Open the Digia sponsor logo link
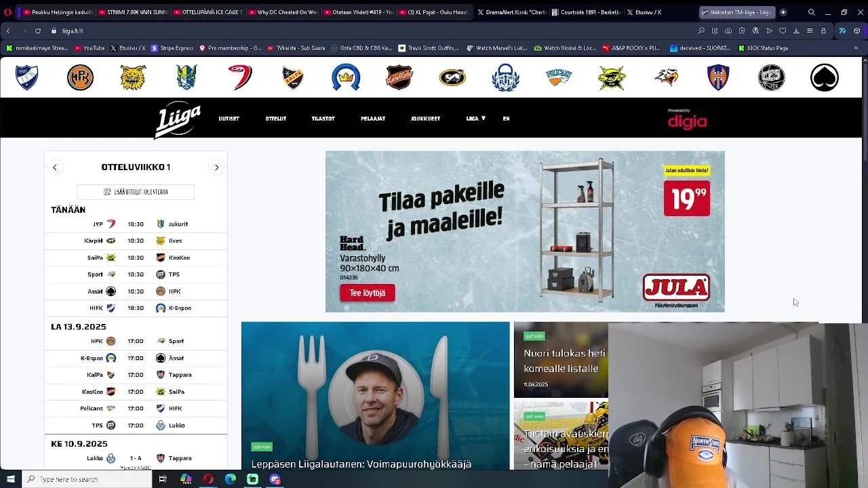 pyautogui.click(x=687, y=119)
